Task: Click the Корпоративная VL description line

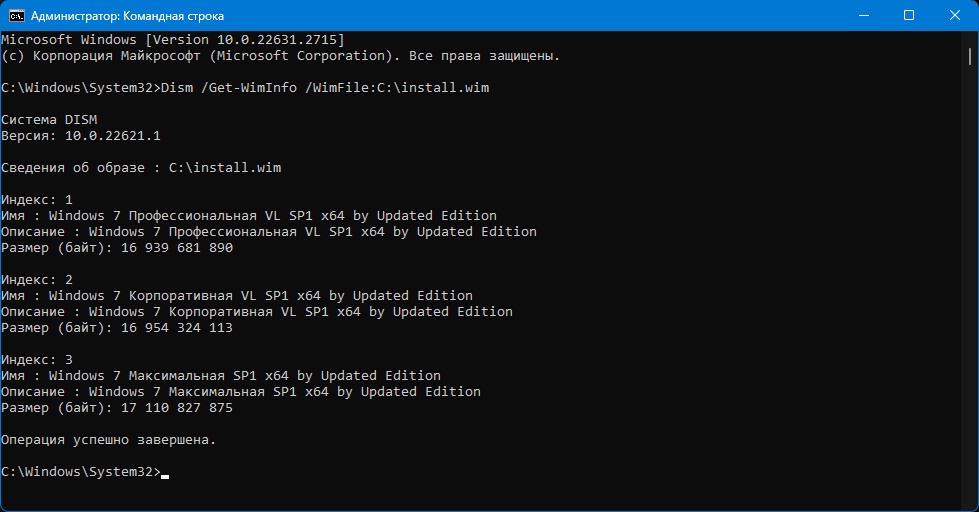Action: 257,312
